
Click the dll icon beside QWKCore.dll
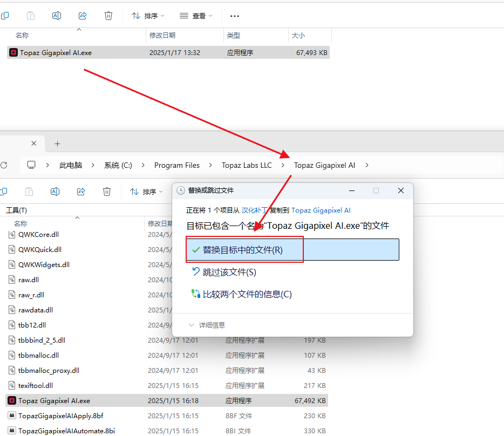[x=12, y=234]
